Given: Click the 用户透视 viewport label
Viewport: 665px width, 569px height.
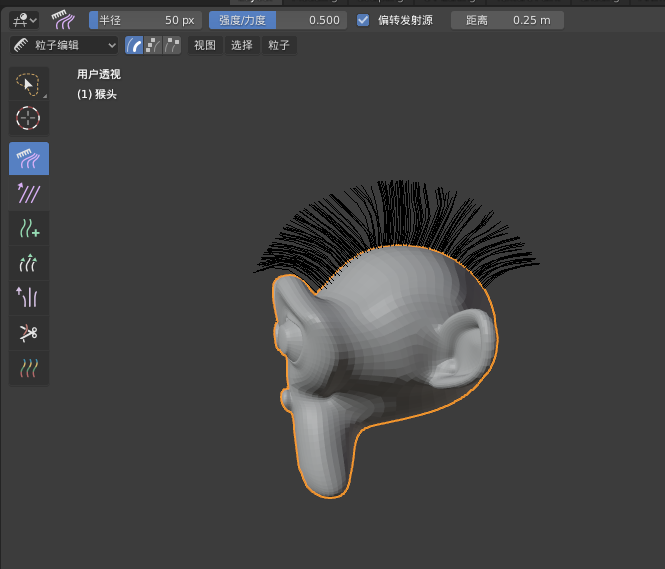Looking at the screenshot, I should 99,74.
